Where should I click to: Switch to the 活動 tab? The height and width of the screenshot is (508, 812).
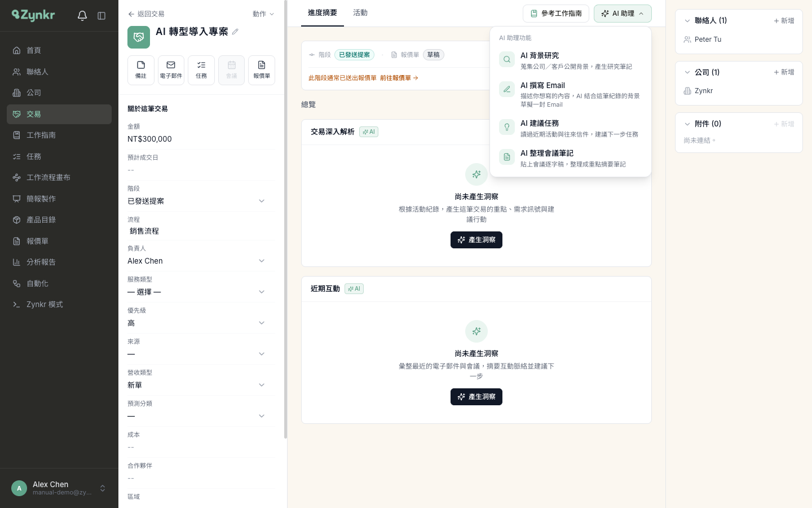click(x=360, y=13)
